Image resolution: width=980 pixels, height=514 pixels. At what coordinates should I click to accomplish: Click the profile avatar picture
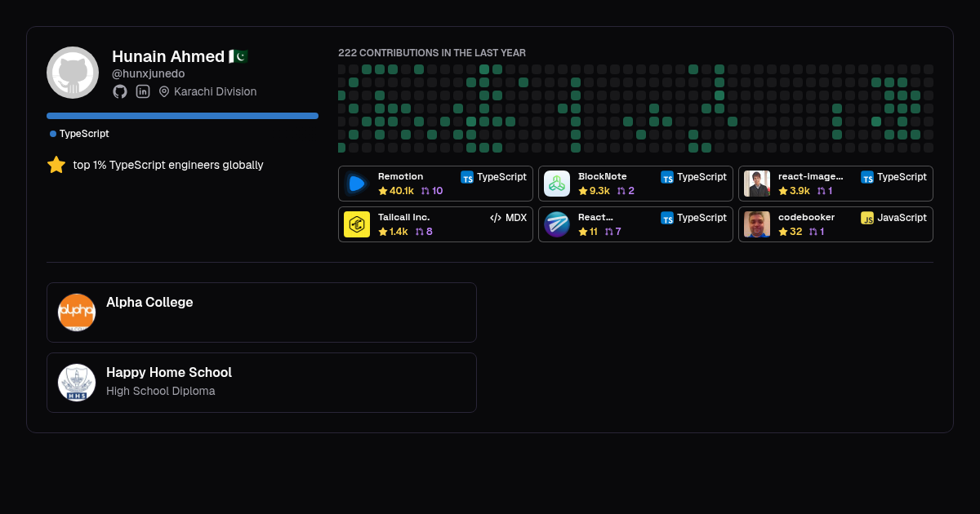[73, 73]
